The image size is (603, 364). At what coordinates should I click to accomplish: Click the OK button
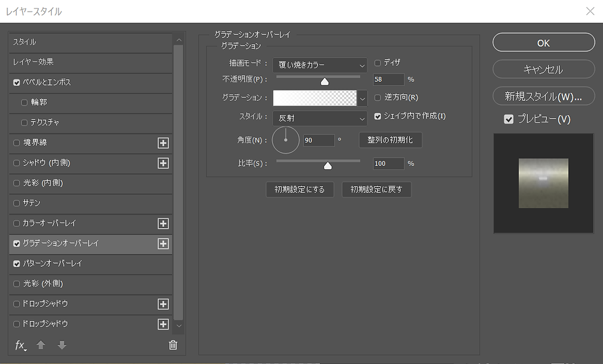(543, 42)
